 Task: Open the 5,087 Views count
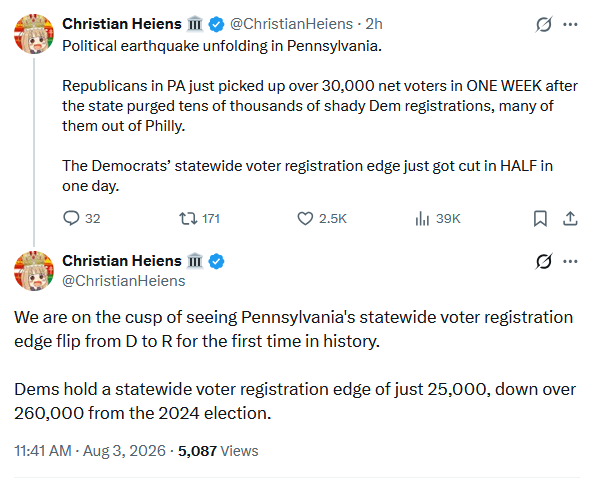[x=218, y=451]
